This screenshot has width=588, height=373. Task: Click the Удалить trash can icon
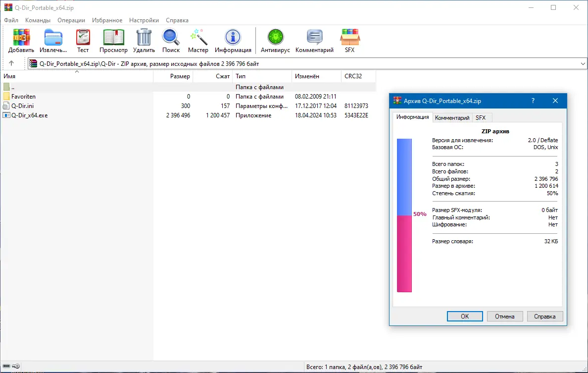coord(144,37)
